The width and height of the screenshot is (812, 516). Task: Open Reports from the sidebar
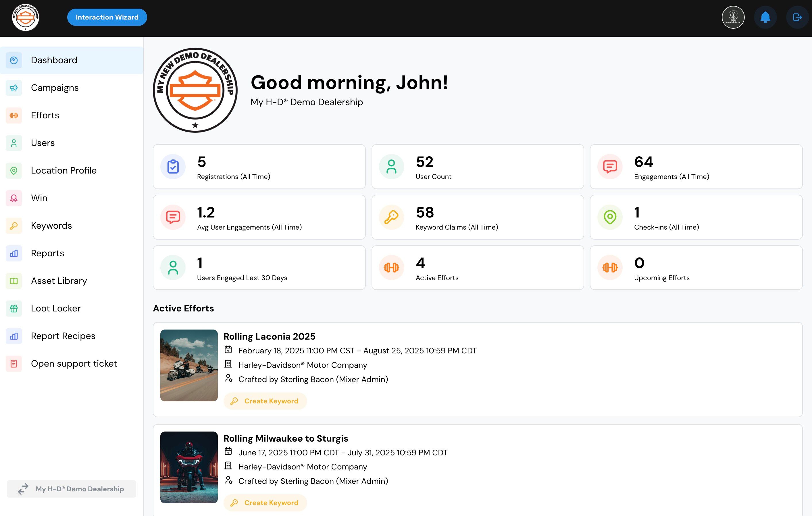point(47,253)
